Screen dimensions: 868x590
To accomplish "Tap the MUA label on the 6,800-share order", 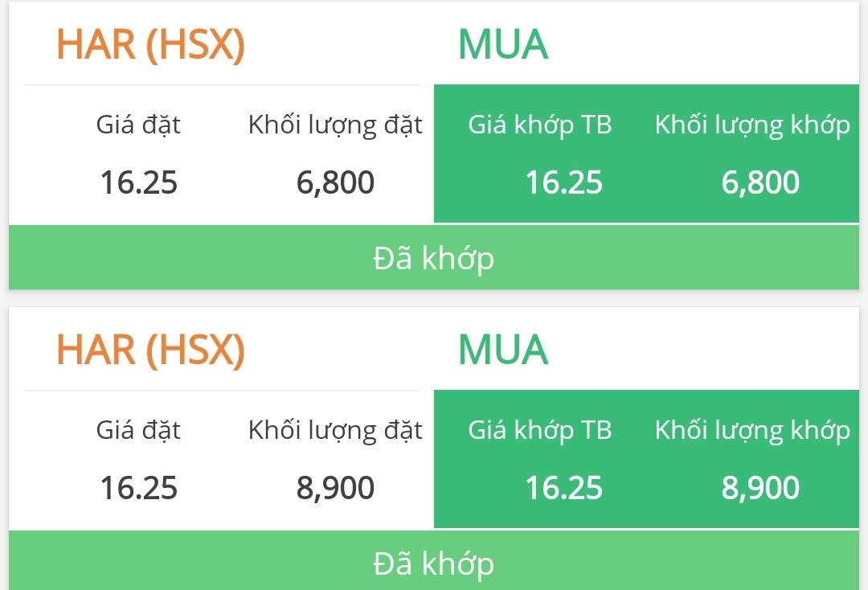I will click(x=503, y=45).
